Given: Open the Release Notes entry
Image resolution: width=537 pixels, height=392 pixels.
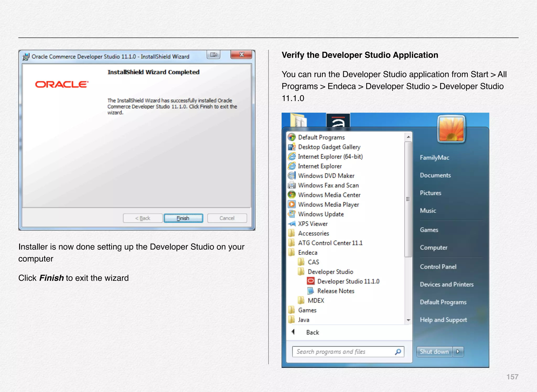Looking at the screenshot, I should [x=331, y=291].
